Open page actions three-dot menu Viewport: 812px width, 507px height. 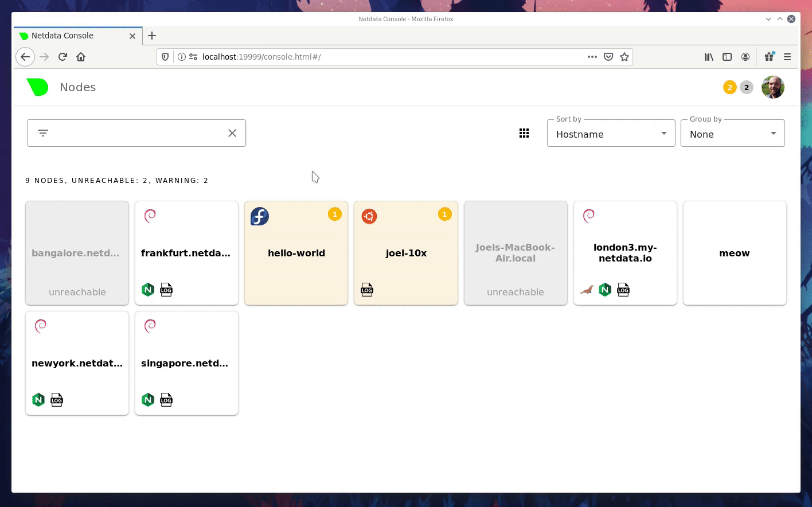tap(592, 57)
